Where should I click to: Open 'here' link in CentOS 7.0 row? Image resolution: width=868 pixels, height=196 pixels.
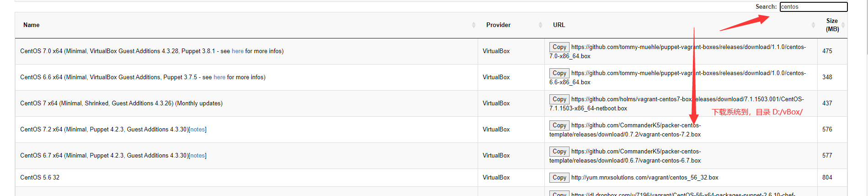click(x=238, y=51)
